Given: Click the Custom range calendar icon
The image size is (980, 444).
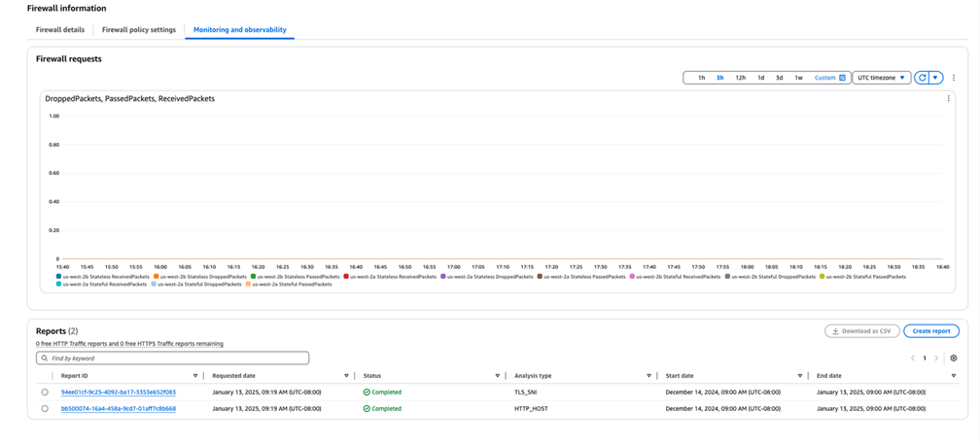Looking at the screenshot, I should [842, 78].
